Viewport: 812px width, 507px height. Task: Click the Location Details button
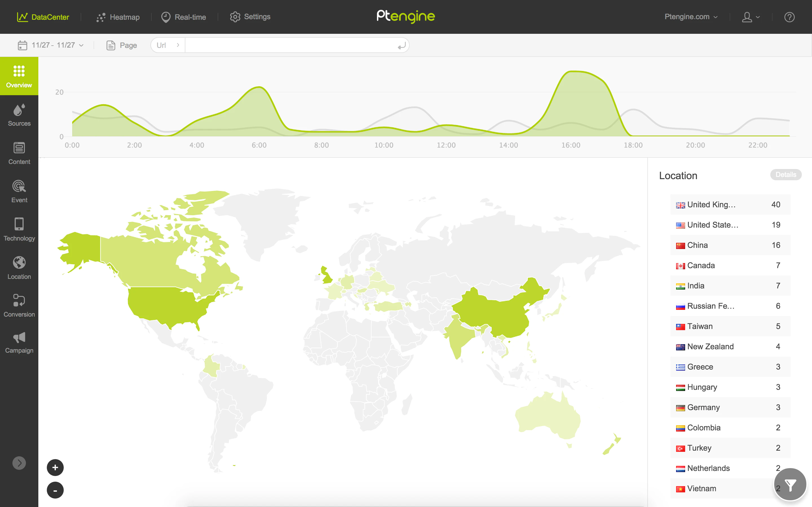(785, 175)
